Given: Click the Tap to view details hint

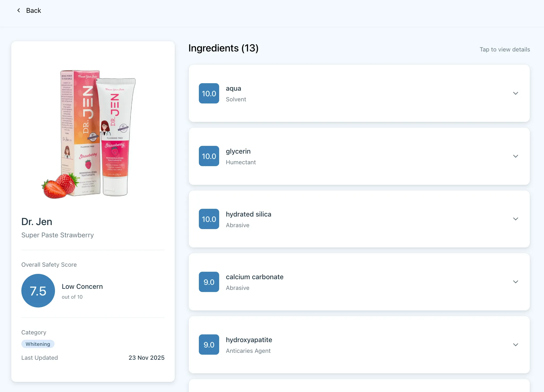Looking at the screenshot, I should point(505,50).
